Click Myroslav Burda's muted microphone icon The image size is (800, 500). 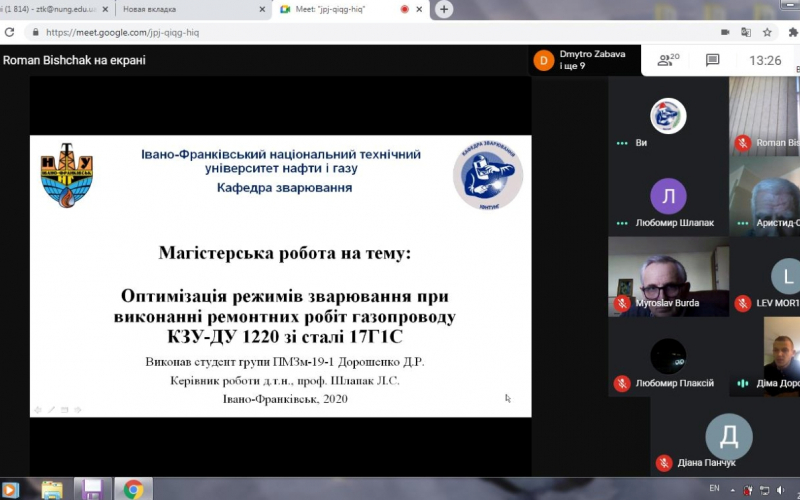[x=622, y=302]
